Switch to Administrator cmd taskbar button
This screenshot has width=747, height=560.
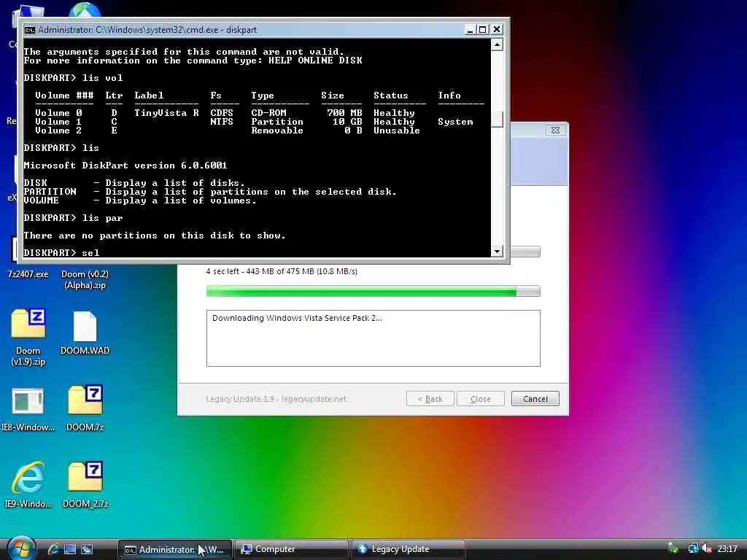(175, 549)
